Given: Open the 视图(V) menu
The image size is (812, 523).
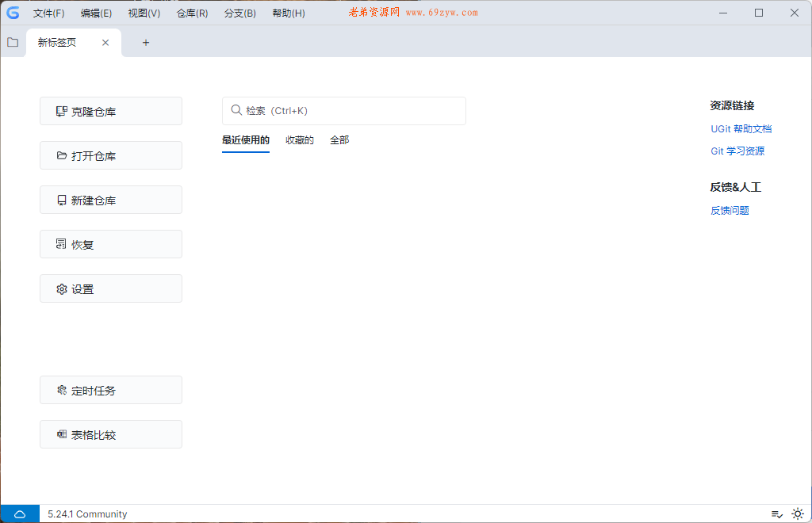Looking at the screenshot, I should [144, 13].
